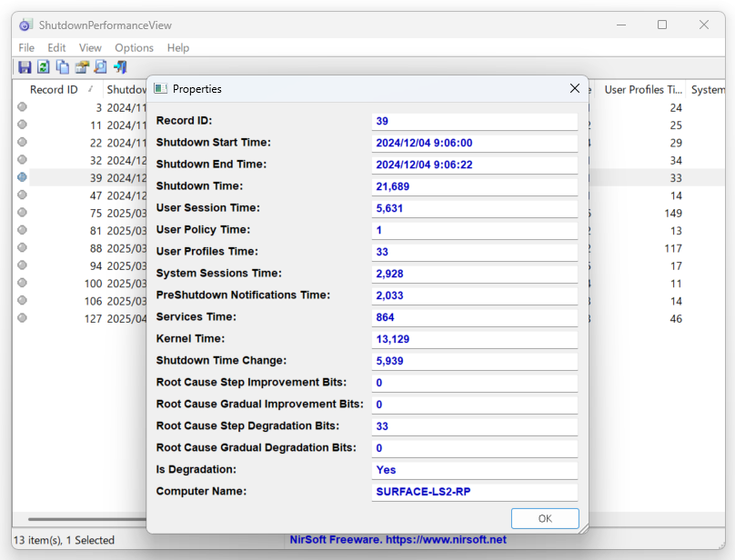Click User Profiles value 117 in list

click(672, 248)
